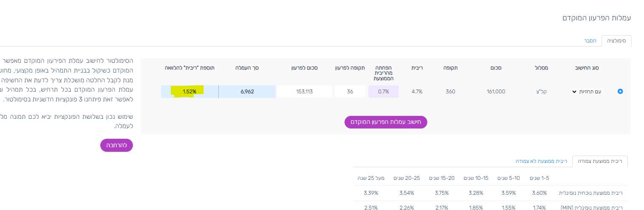Screen dimensions: 644x210
Task: Click the 0.7% reduction input field
Action: pyautogui.click(x=384, y=91)
